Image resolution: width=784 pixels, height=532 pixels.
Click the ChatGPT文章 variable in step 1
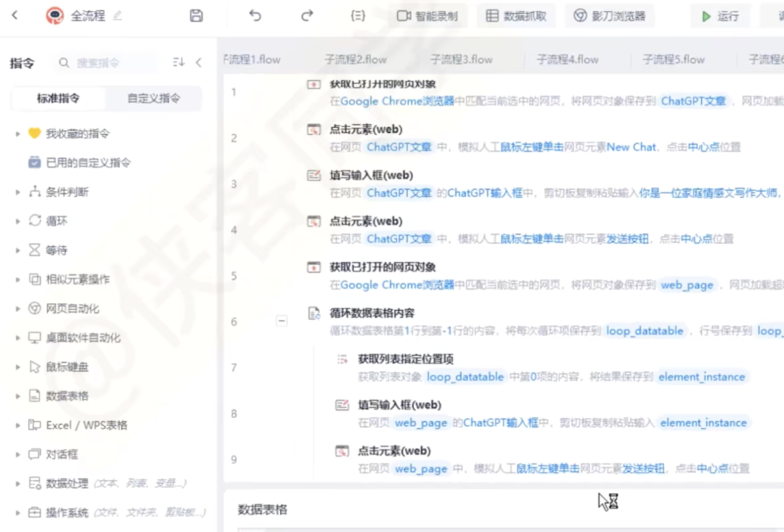click(x=693, y=101)
